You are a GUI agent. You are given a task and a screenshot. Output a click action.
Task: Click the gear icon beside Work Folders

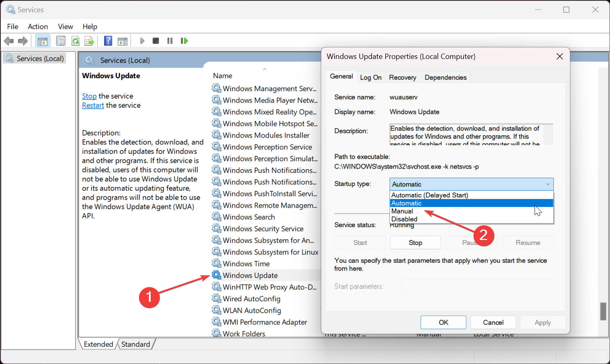216,333
